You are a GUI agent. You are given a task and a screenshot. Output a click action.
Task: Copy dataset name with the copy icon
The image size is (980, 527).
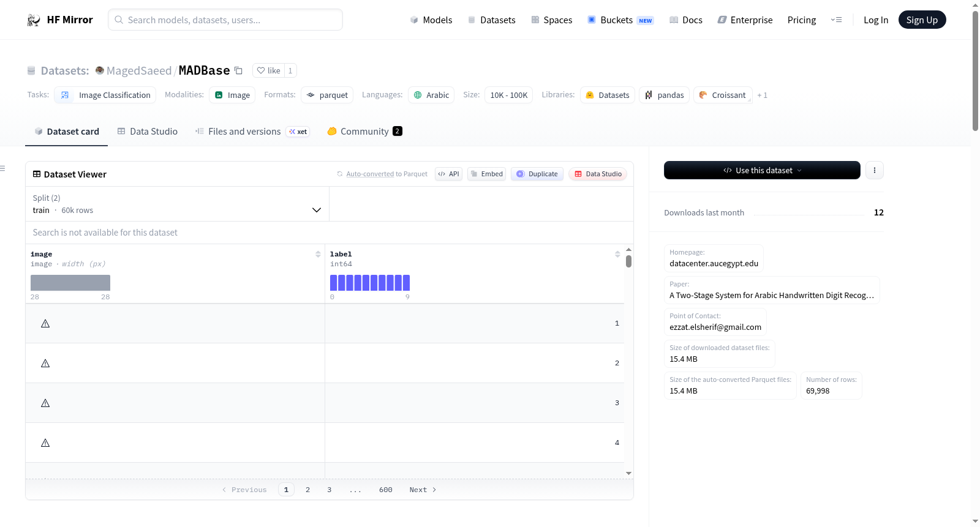[x=239, y=71]
